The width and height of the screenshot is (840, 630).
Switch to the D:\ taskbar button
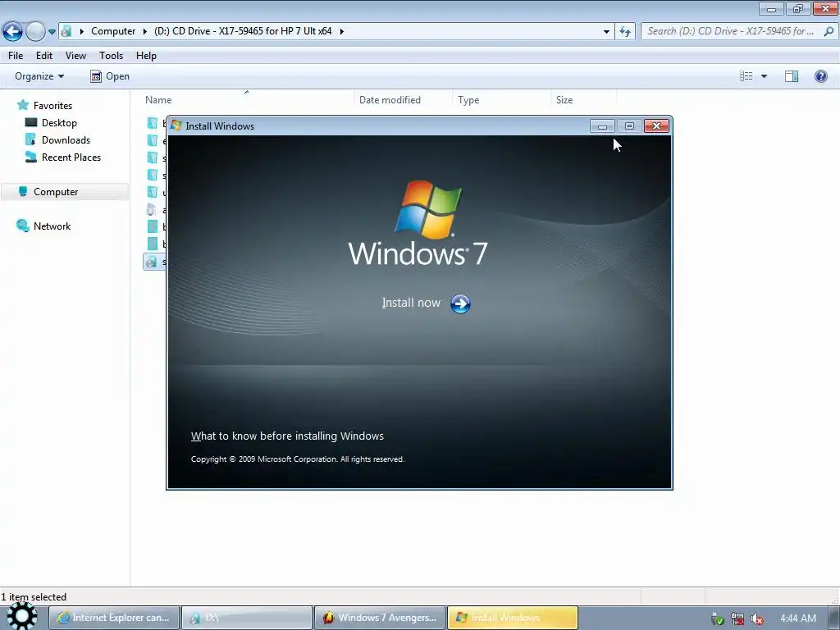tap(247, 618)
